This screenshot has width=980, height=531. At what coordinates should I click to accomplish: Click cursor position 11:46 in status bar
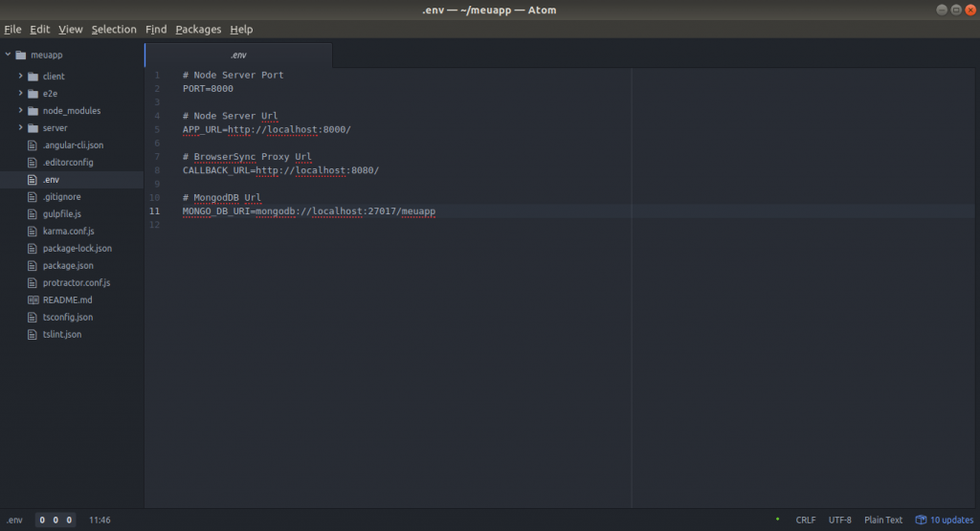tap(100, 520)
